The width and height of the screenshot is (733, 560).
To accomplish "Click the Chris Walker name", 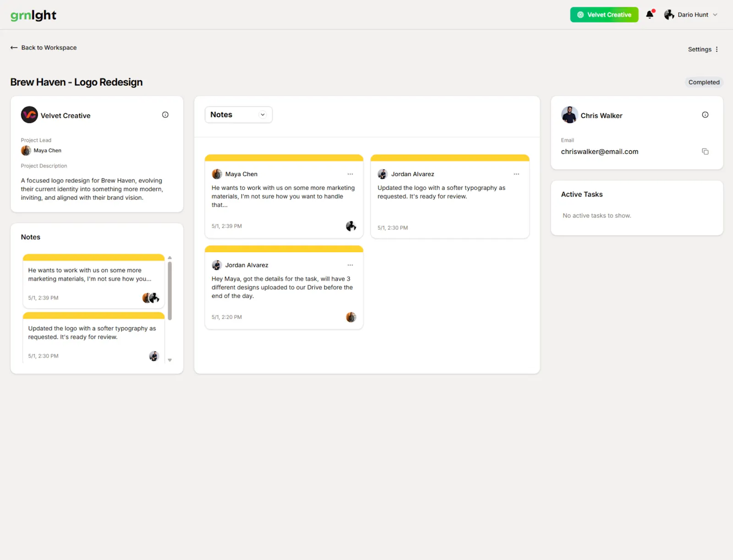I will [601, 115].
